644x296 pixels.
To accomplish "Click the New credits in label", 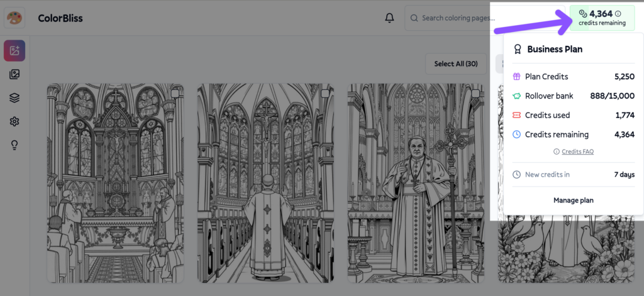I will 548,175.
